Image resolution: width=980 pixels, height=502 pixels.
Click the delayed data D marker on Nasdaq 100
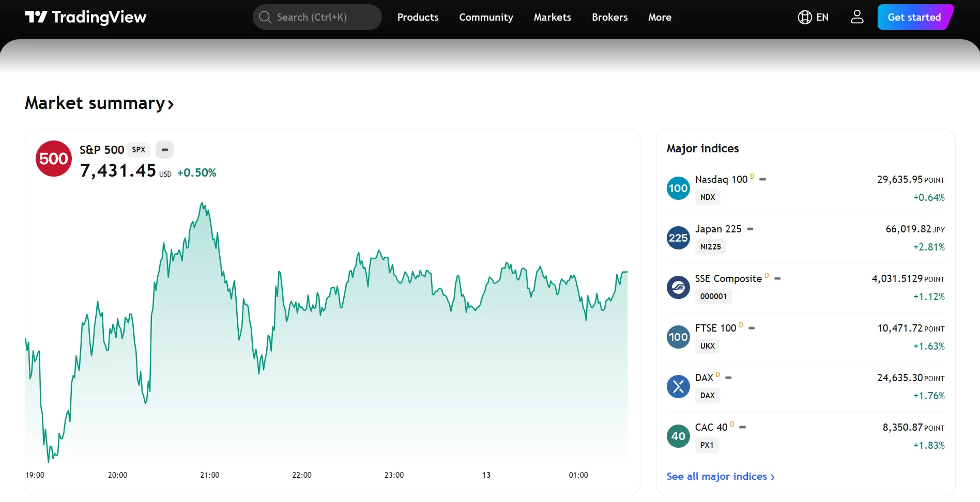[752, 177]
